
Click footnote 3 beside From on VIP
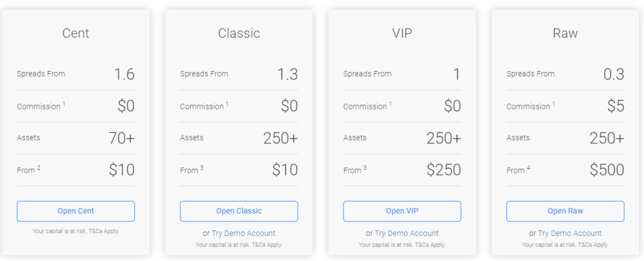[365, 167]
